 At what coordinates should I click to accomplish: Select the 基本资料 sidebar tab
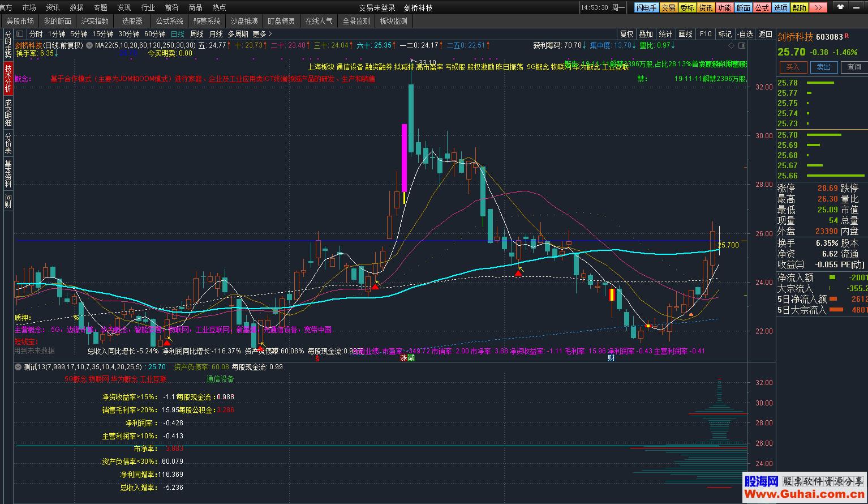[8, 174]
